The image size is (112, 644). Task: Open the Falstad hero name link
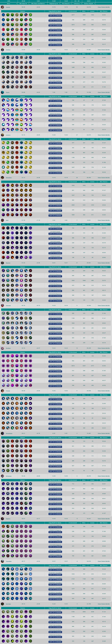coord(8,306)
